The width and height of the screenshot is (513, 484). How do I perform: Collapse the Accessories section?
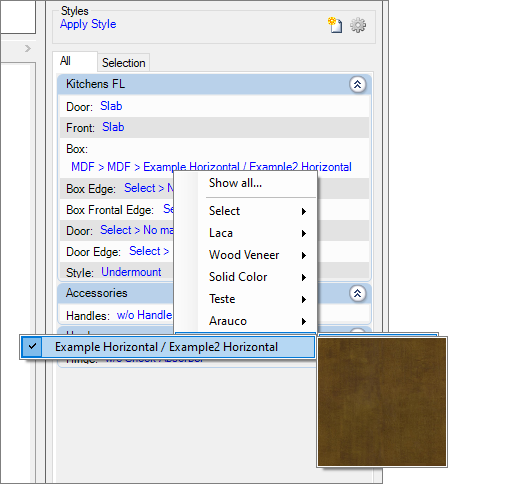click(358, 293)
